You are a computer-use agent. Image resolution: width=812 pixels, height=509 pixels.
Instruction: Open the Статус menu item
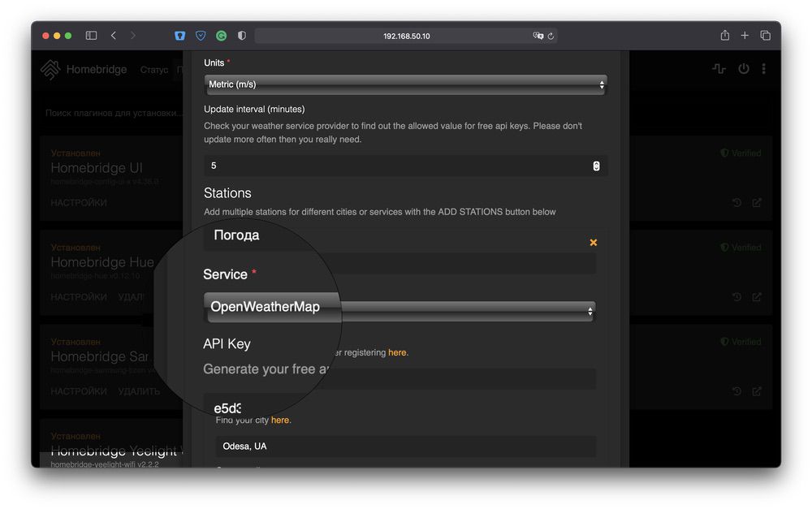point(153,69)
